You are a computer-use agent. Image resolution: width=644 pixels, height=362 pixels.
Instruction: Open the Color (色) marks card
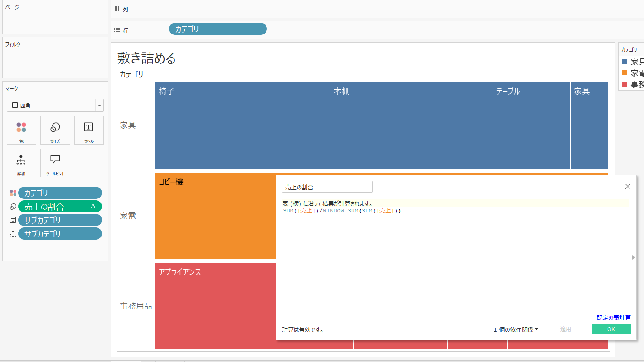21,130
